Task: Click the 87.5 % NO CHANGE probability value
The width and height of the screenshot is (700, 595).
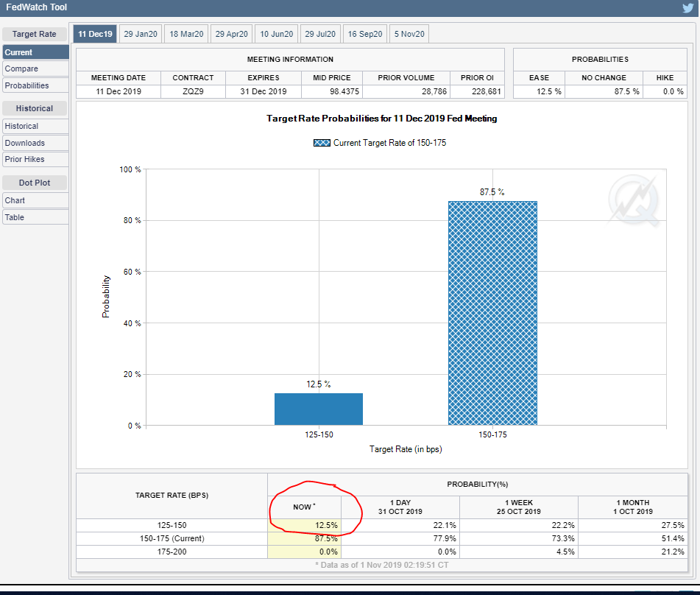Action: [x=627, y=91]
